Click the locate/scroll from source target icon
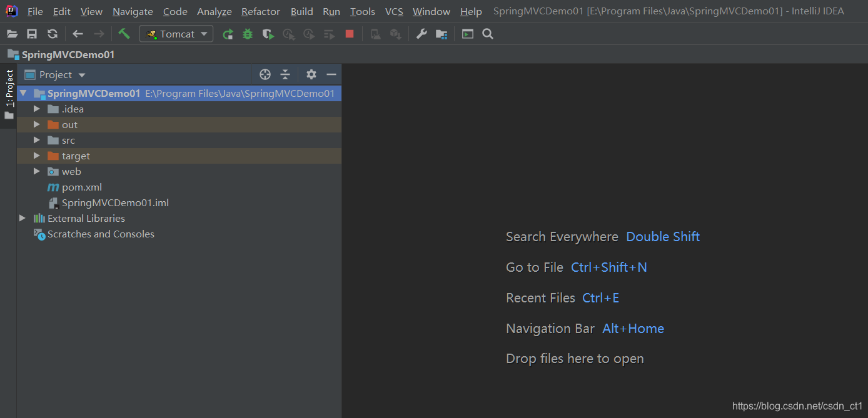 (x=265, y=75)
